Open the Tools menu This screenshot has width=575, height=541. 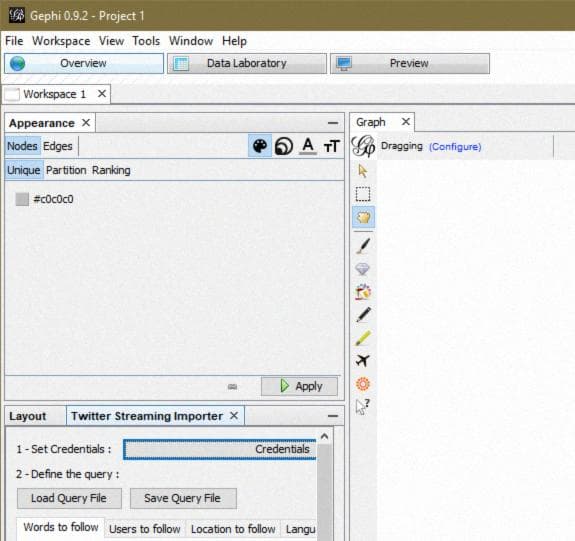click(x=146, y=41)
